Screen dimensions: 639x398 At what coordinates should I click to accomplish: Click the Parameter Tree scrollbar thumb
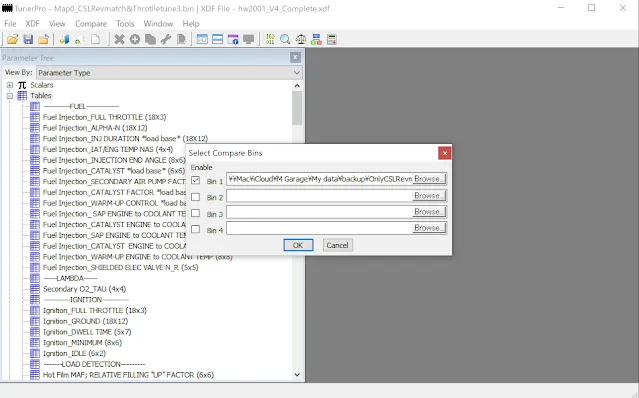(x=297, y=108)
